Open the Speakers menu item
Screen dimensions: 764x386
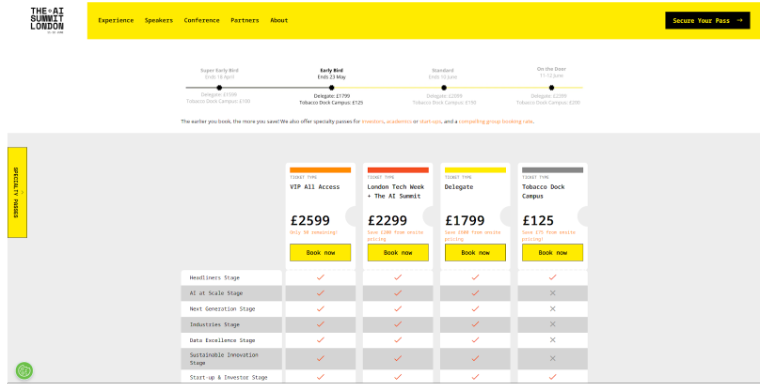pos(158,20)
